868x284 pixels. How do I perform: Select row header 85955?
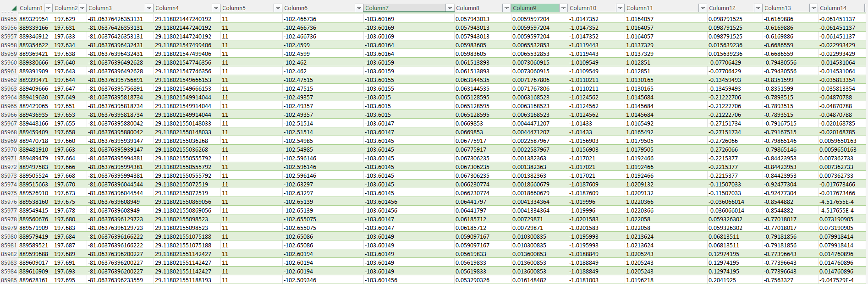coord(9,19)
